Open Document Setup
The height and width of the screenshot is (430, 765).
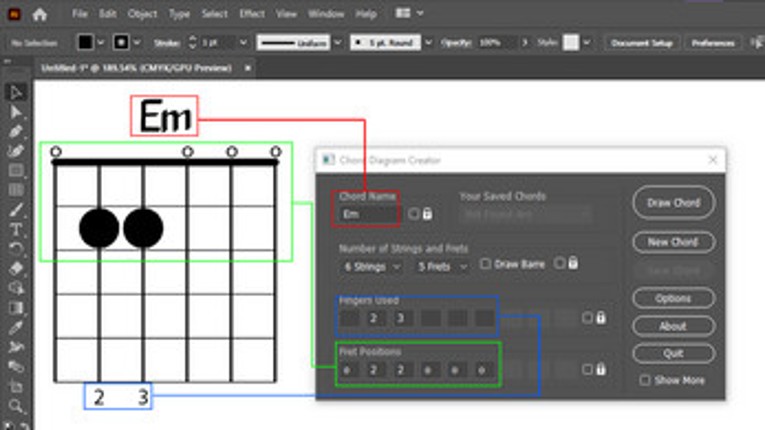[x=642, y=43]
